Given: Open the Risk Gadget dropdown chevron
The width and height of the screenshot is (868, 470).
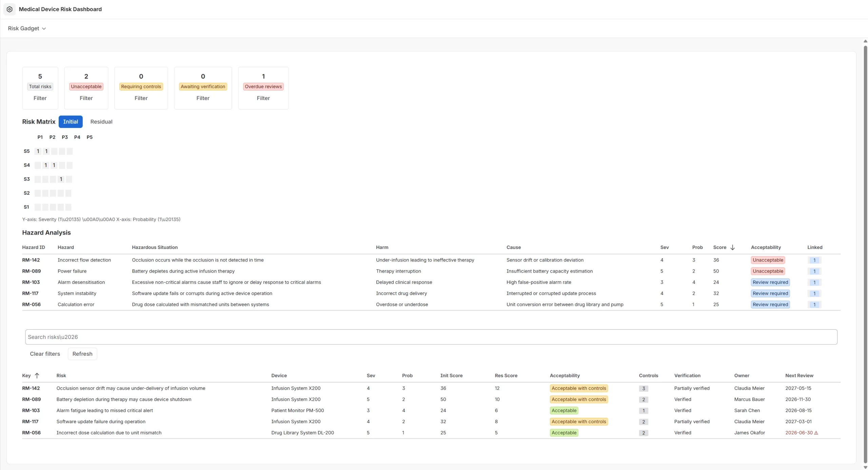Looking at the screenshot, I should 44,28.
